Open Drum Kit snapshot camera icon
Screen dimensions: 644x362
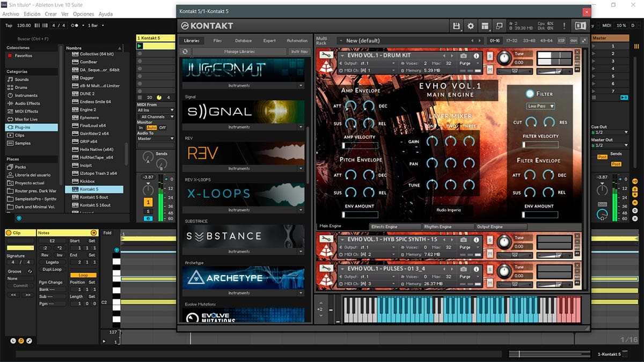coord(464,56)
